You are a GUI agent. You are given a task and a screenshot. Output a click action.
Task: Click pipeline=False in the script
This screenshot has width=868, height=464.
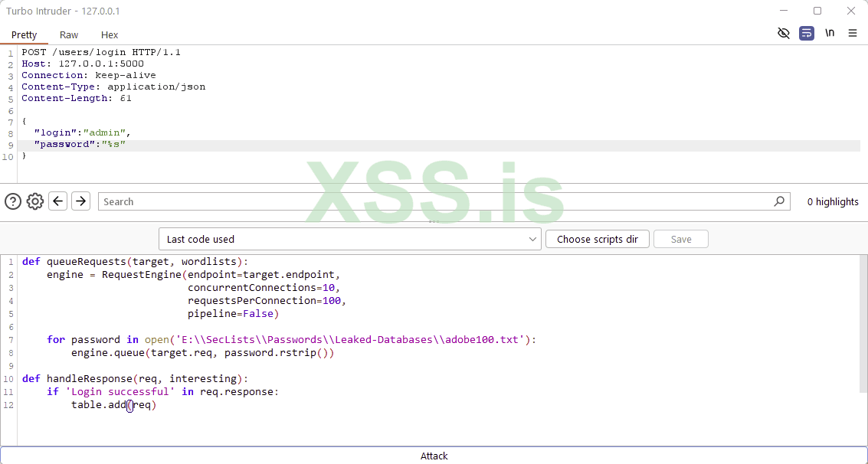(233, 314)
